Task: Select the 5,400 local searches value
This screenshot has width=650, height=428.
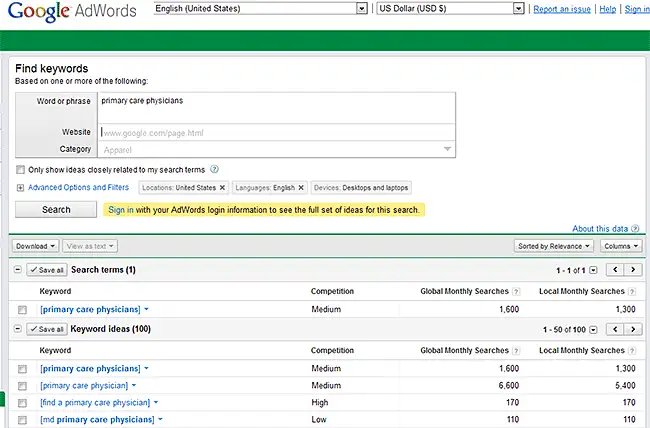Action: coord(625,386)
